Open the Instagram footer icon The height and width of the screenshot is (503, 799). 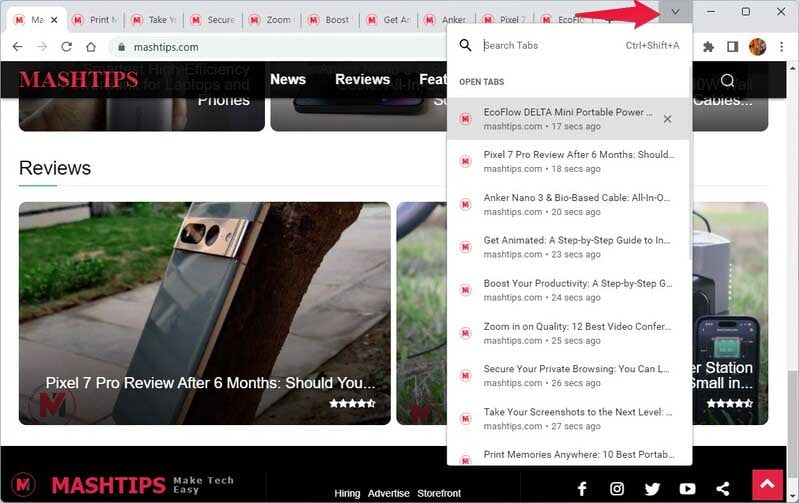(617, 489)
